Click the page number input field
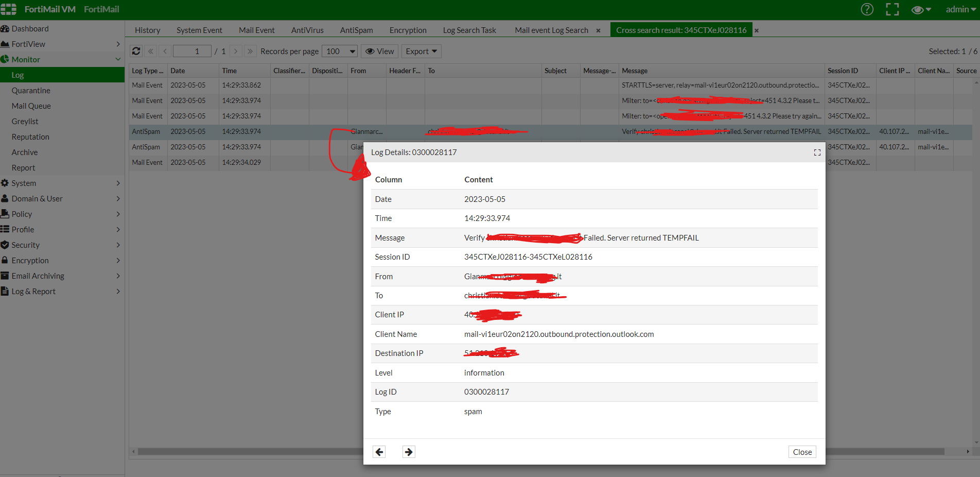Screen dimensions: 980x477 (x=192, y=51)
